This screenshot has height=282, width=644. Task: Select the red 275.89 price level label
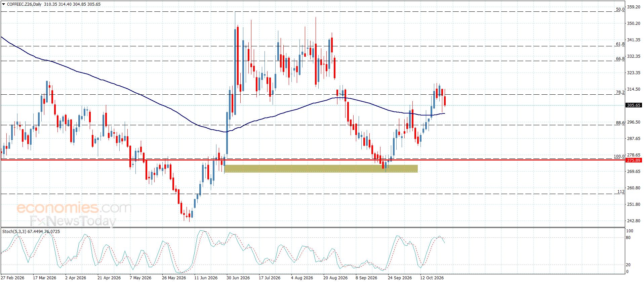634,160
